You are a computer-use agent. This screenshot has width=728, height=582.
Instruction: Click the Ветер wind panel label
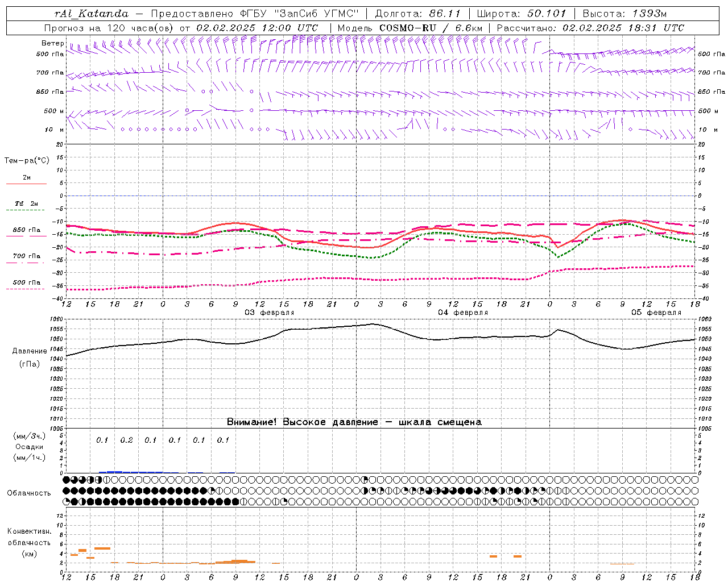coord(53,43)
